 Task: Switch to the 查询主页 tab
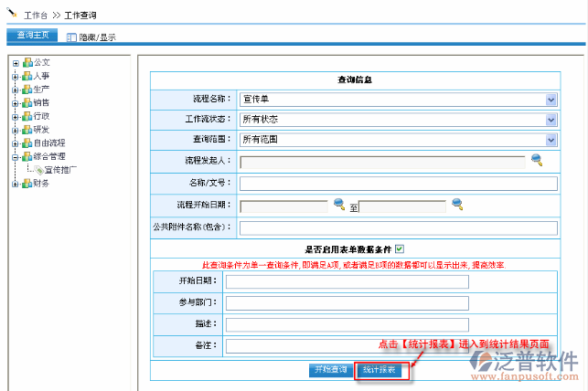[x=32, y=36]
